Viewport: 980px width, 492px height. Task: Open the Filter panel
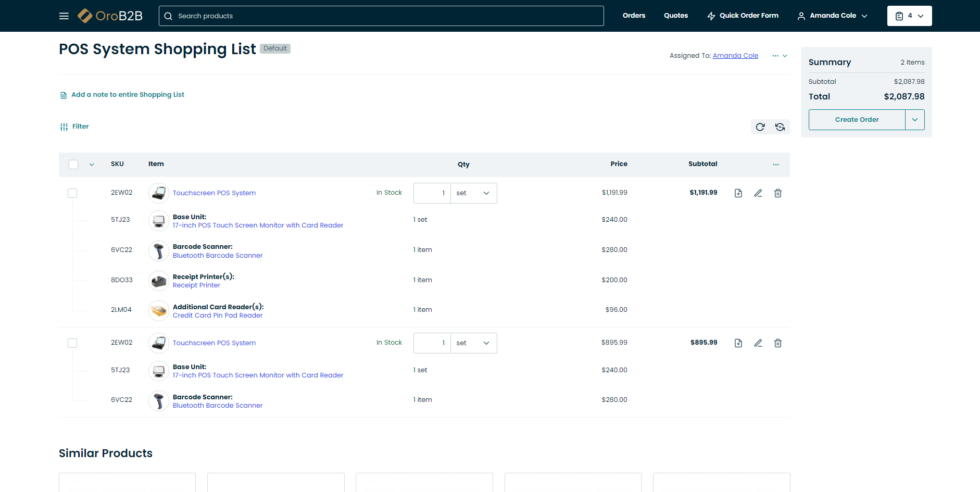click(74, 127)
